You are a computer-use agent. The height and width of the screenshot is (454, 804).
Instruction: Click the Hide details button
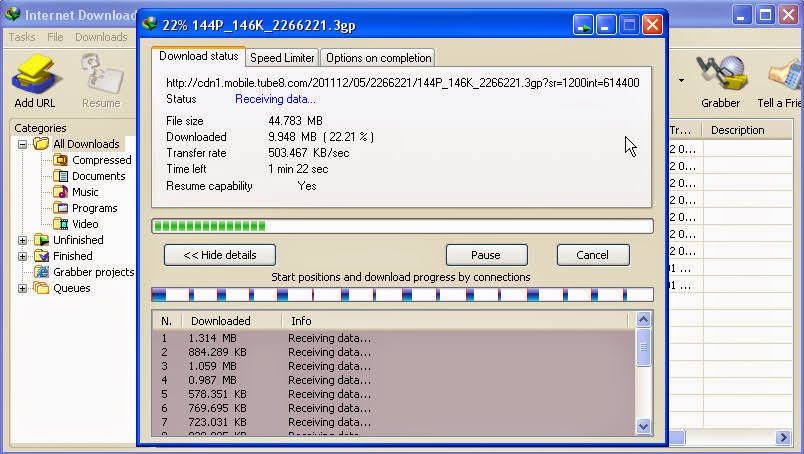pos(220,255)
